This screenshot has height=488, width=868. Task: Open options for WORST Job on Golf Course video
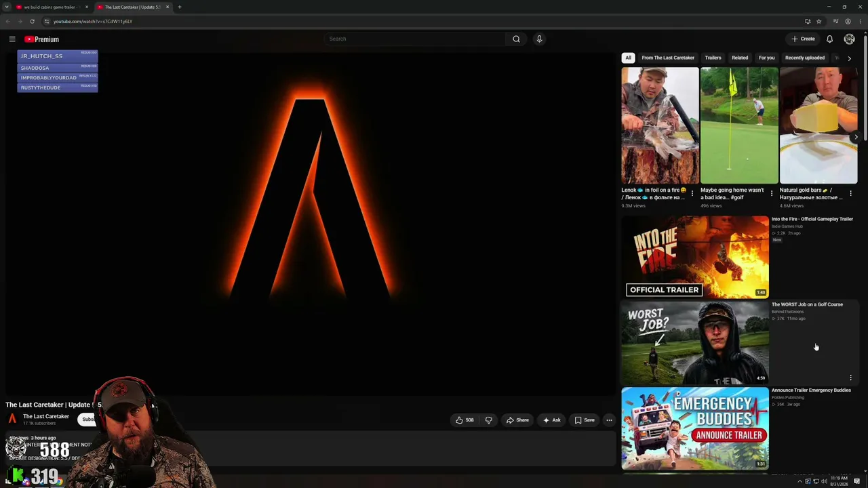coord(850,378)
